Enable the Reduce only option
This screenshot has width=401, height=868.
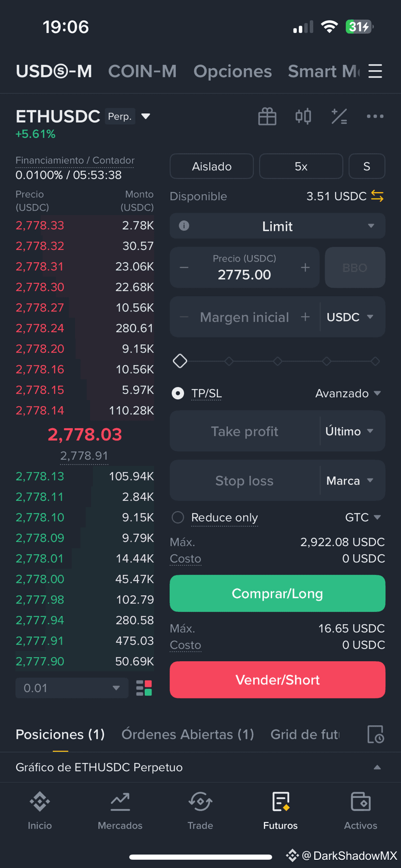click(x=178, y=517)
